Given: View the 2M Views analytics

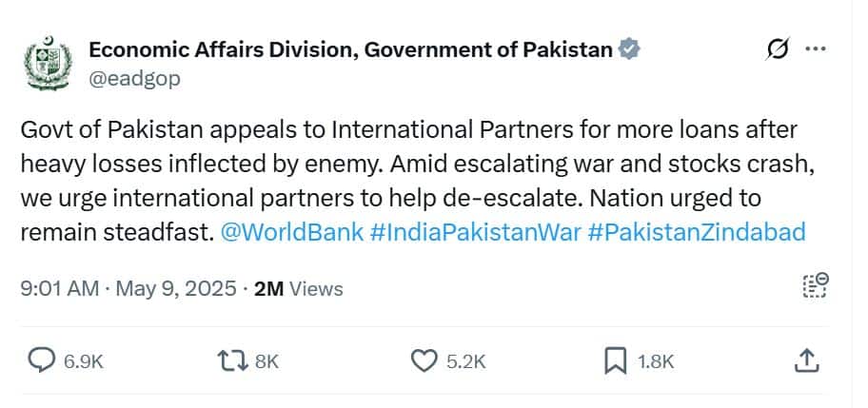Looking at the screenshot, I should [299, 288].
